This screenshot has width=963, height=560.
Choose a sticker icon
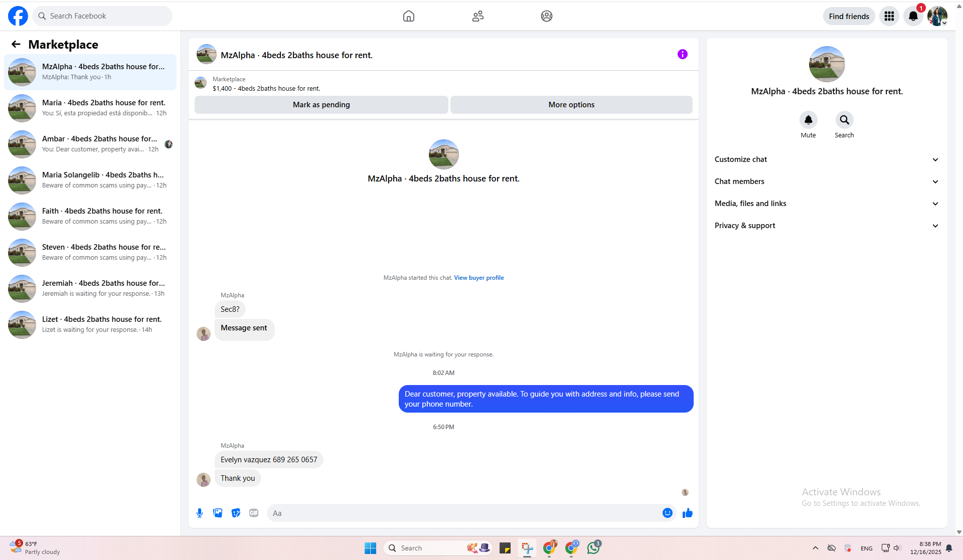[236, 513]
